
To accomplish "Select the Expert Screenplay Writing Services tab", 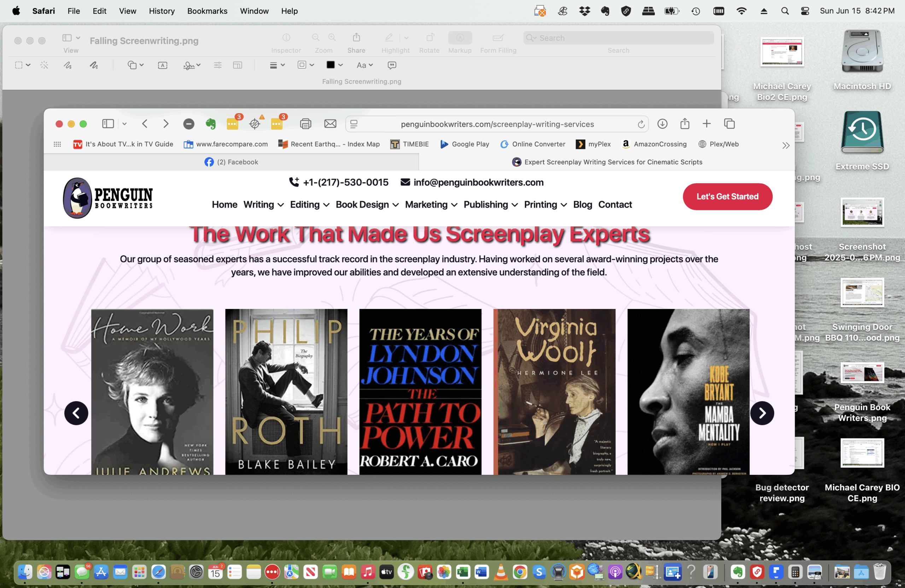I will point(607,162).
